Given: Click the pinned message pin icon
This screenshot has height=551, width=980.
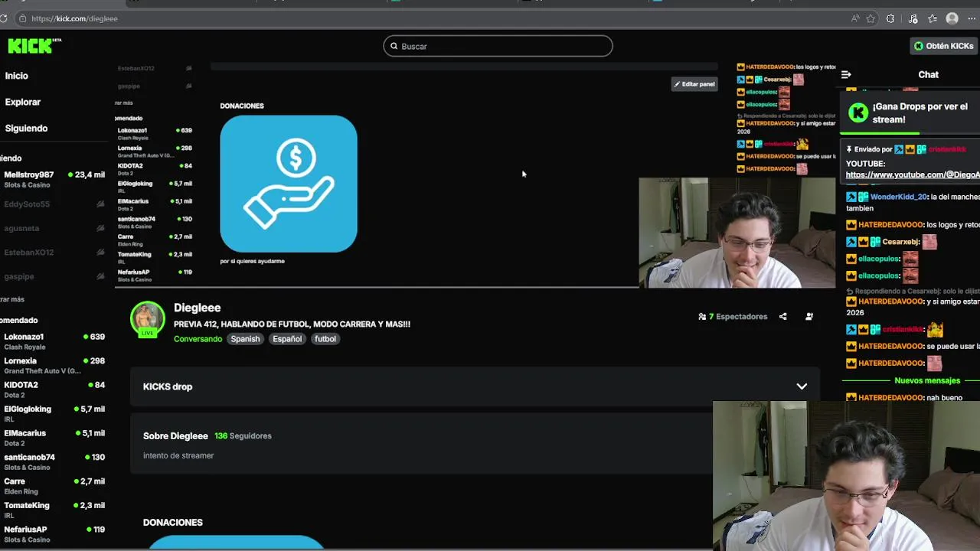Looking at the screenshot, I should [x=849, y=149].
